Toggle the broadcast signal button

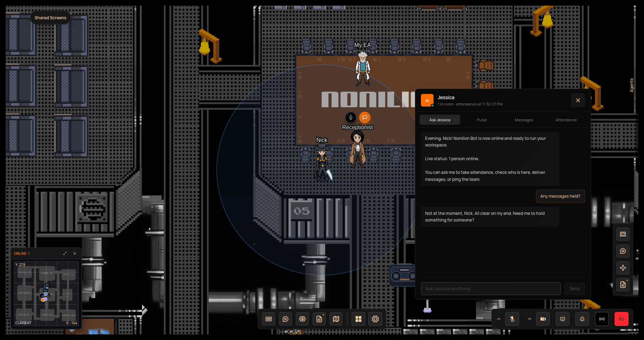coord(602,319)
